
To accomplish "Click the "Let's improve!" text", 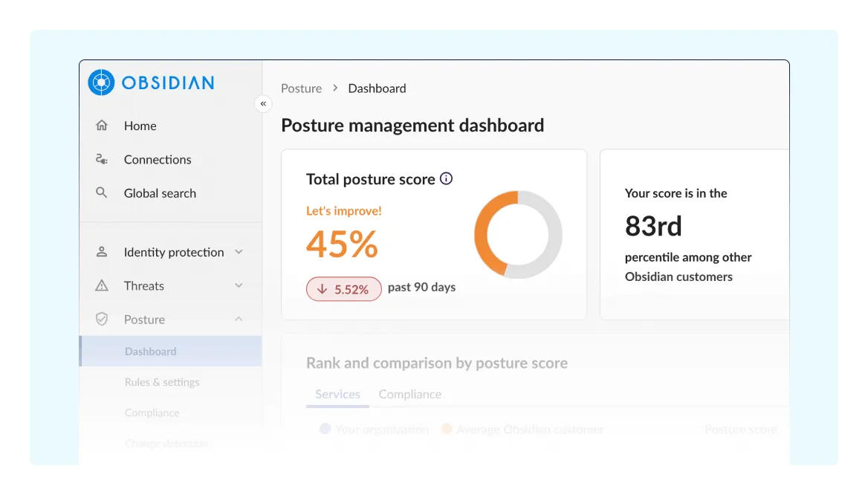I will (x=344, y=211).
